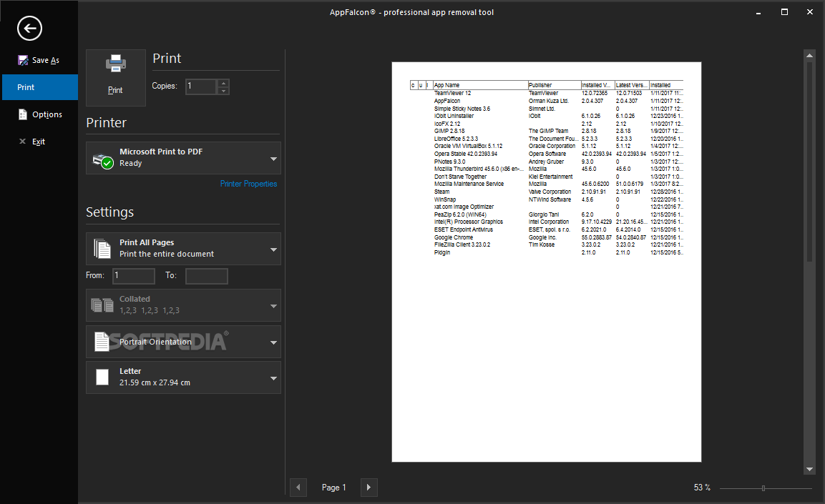Click the Print button label
825x504 pixels.
pyautogui.click(x=115, y=90)
